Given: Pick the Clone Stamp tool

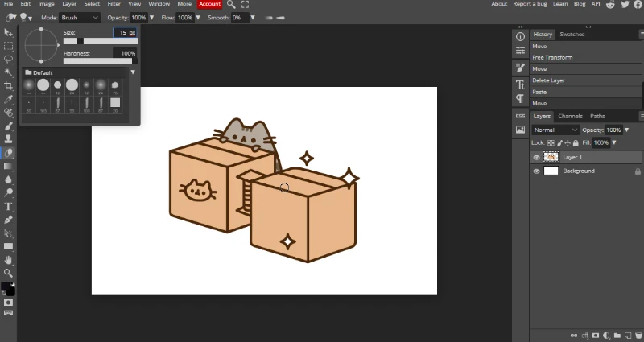Looking at the screenshot, I should [x=9, y=139].
